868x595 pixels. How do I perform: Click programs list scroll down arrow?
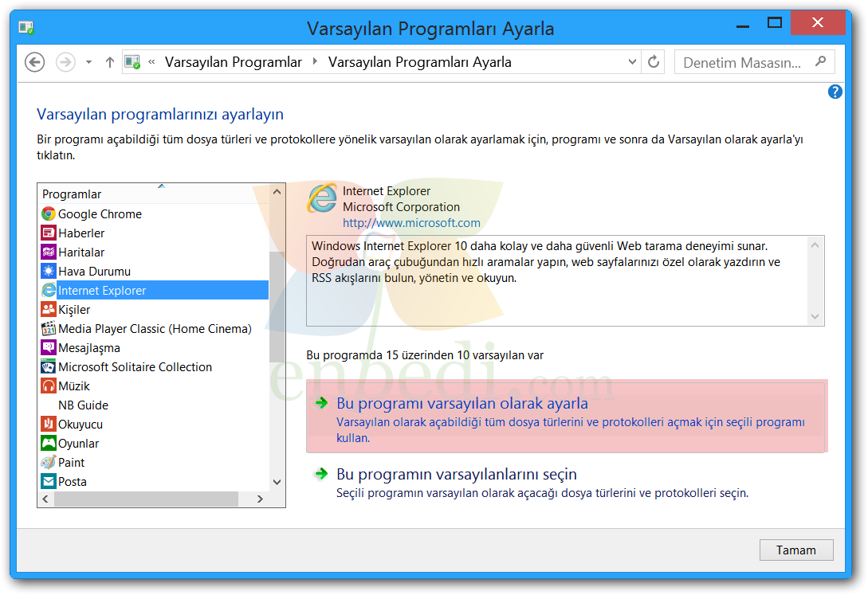point(277,482)
